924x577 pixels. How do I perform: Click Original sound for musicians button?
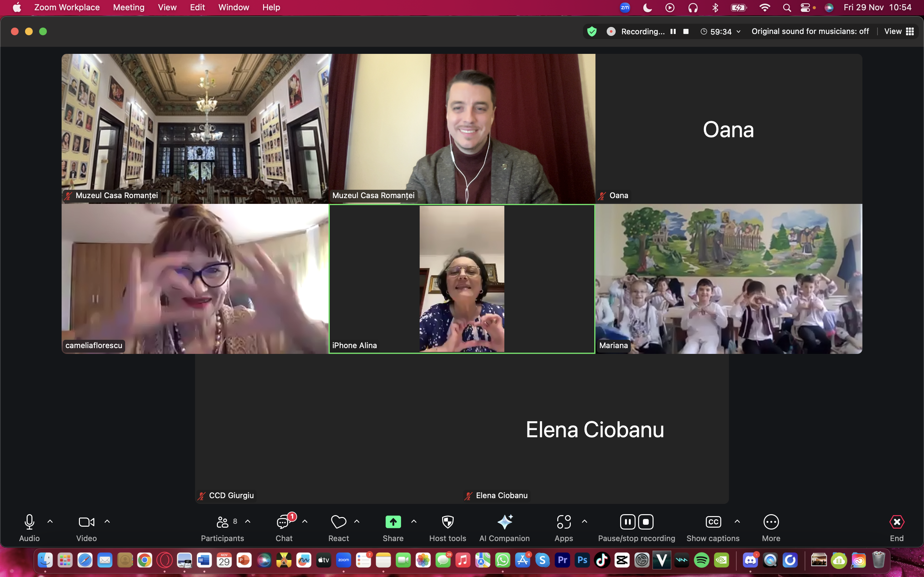coord(810,31)
